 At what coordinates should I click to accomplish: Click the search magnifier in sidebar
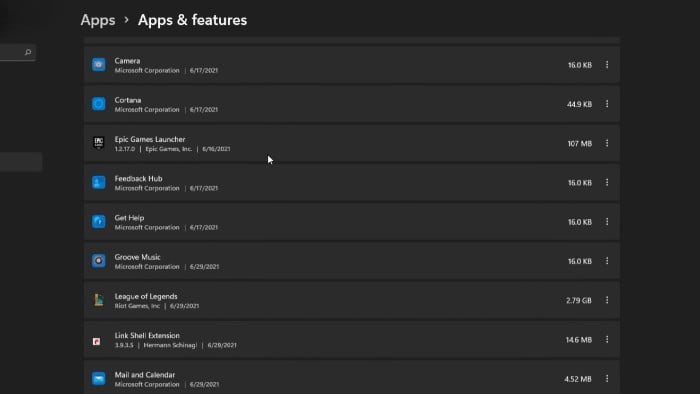28,52
